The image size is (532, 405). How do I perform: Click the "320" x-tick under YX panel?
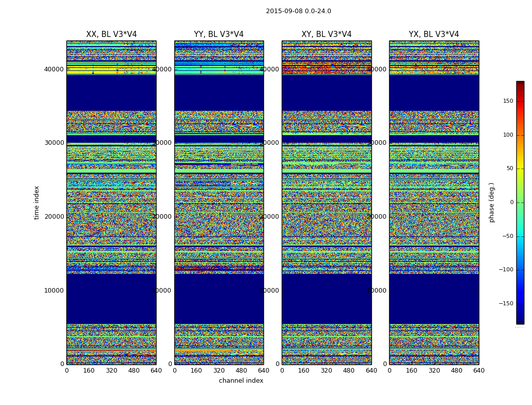(434, 371)
